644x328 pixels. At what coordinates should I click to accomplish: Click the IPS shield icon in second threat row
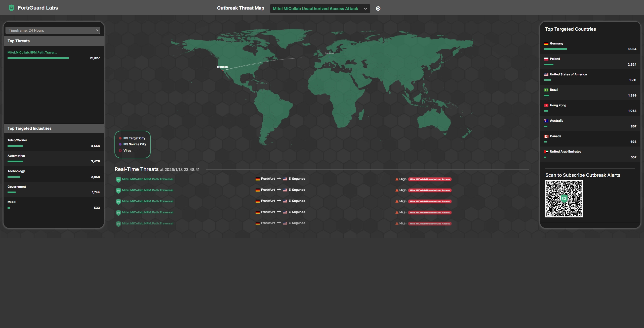click(x=118, y=191)
